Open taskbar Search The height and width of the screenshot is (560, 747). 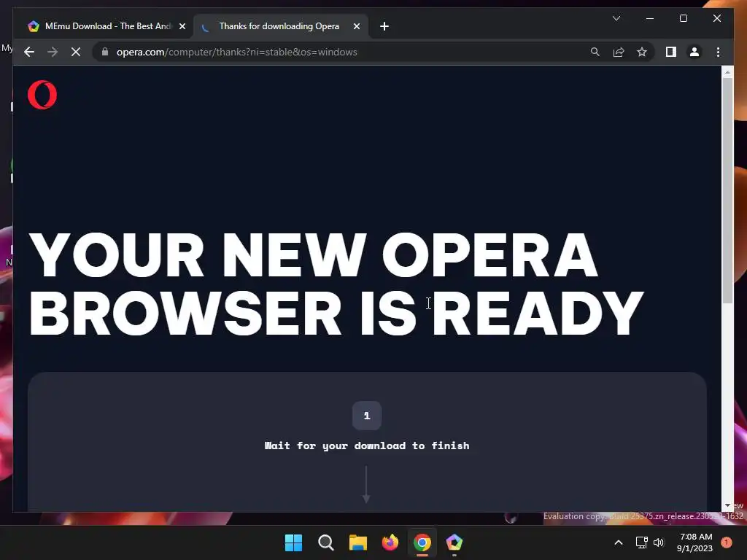click(x=326, y=542)
